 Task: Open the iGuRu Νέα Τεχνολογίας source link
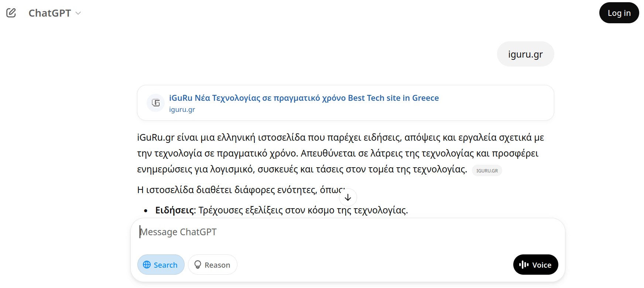point(304,98)
